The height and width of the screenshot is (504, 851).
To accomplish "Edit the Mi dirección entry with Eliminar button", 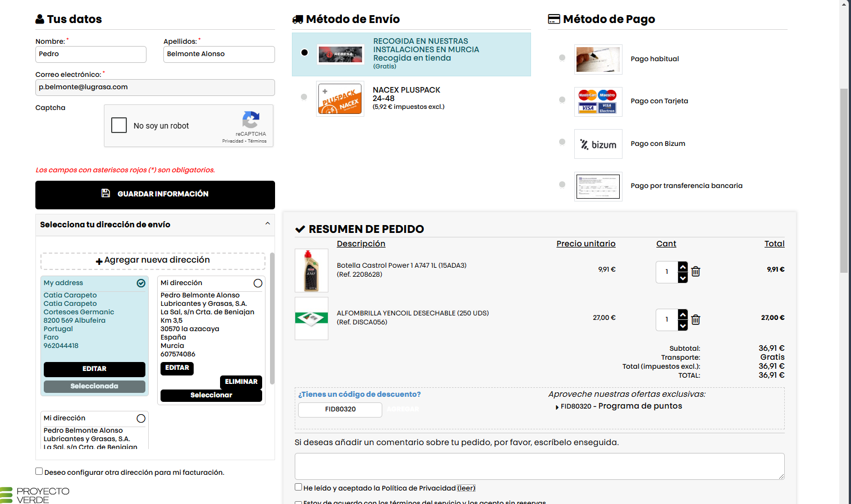I will [x=177, y=368].
